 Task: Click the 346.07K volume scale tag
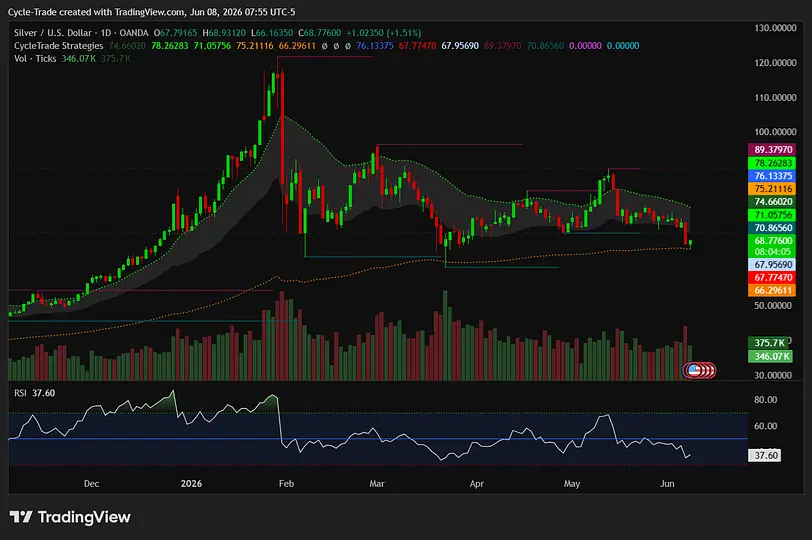(771, 356)
